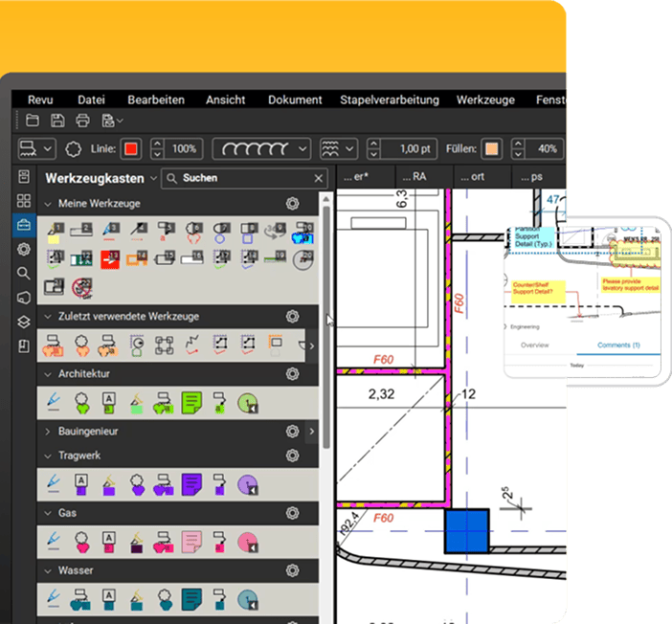Open the Comments (1) tab in overlay
Screen dimensions: 672x624
tap(618, 345)
